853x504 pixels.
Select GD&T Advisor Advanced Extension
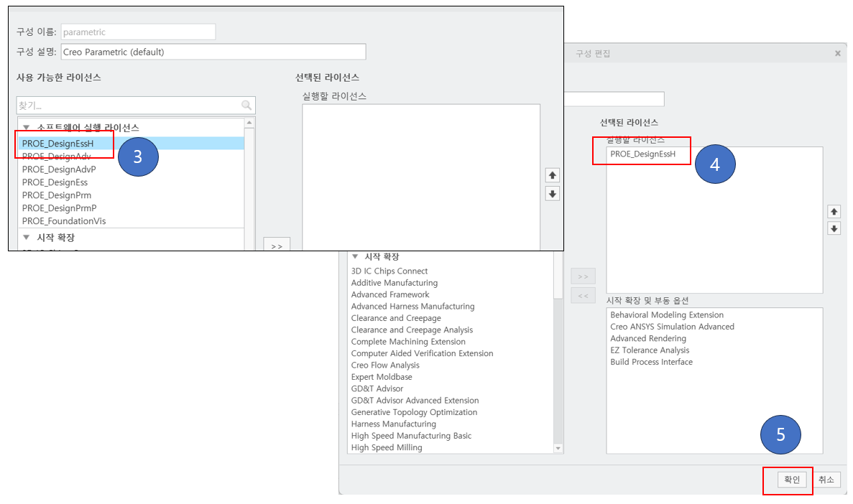415,401
